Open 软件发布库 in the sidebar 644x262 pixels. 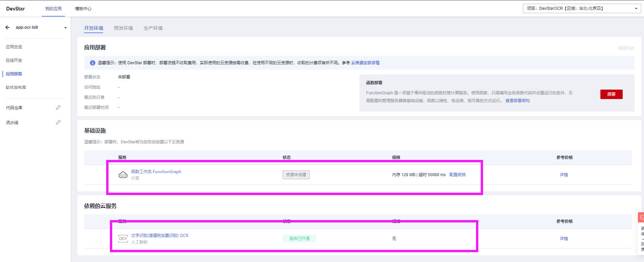coord(16,88)
